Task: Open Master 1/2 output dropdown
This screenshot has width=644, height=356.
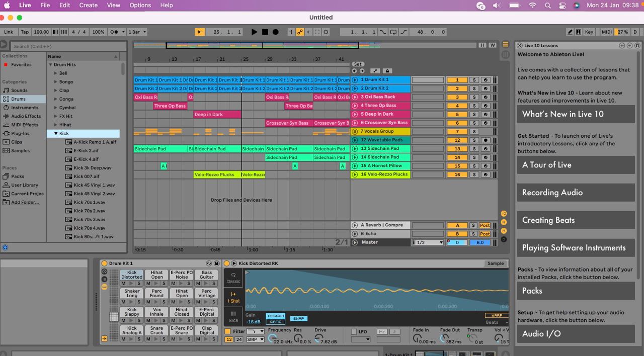Action: coord(428,242)
